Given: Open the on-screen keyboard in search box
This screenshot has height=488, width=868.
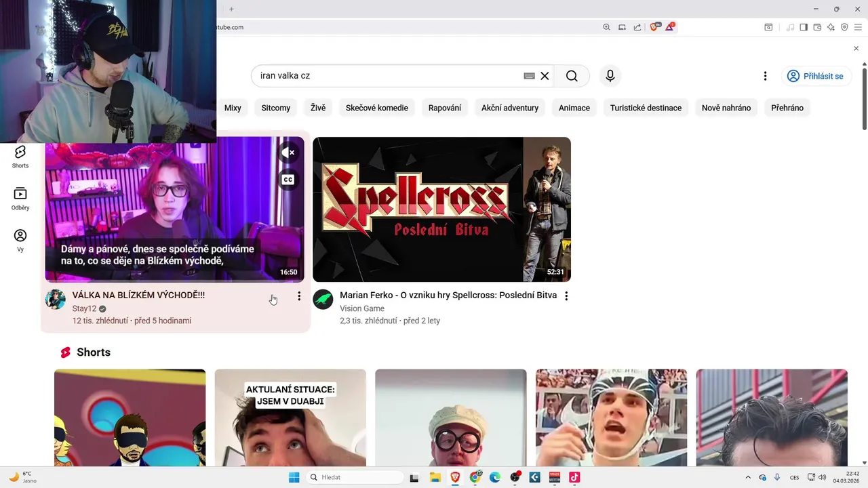Looking at the screenshot, I should (x=530, y=76).
